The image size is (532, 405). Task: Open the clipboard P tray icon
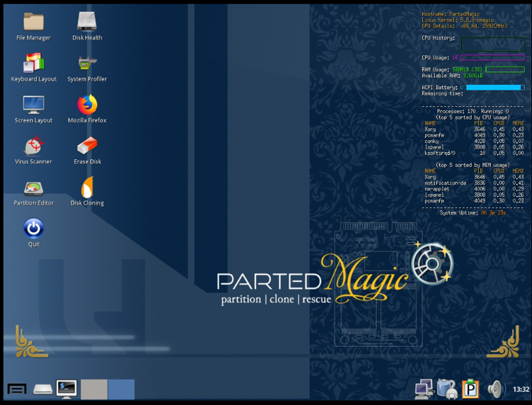(470, 389)
